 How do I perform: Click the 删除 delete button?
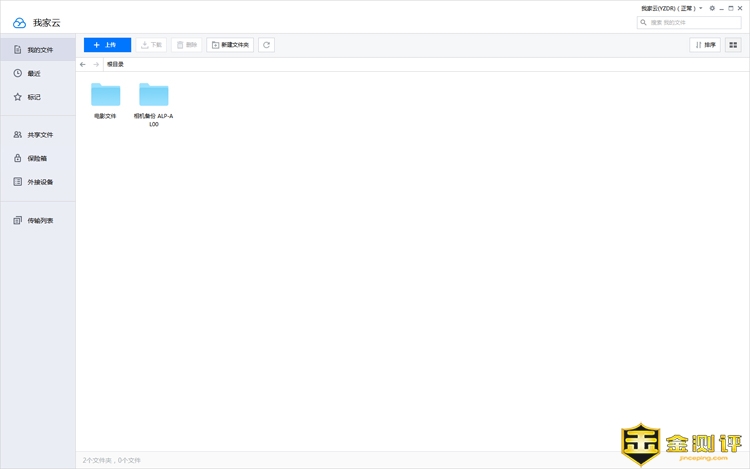tap(186, 45)
